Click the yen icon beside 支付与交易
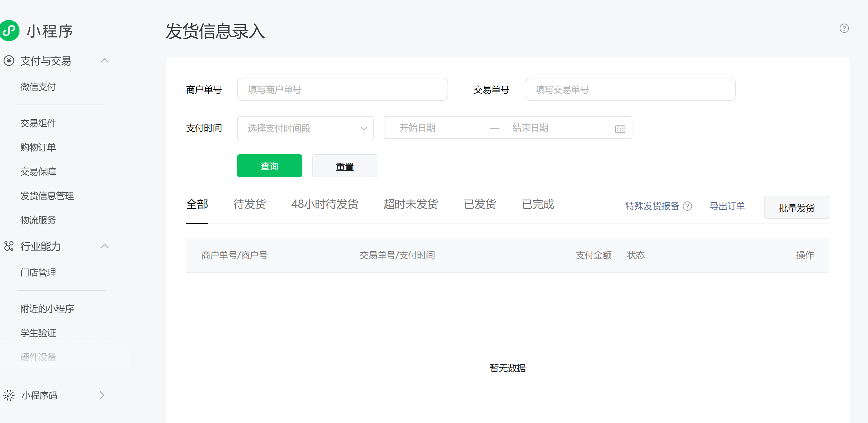 pyautogui.click(x=9, y=61)
